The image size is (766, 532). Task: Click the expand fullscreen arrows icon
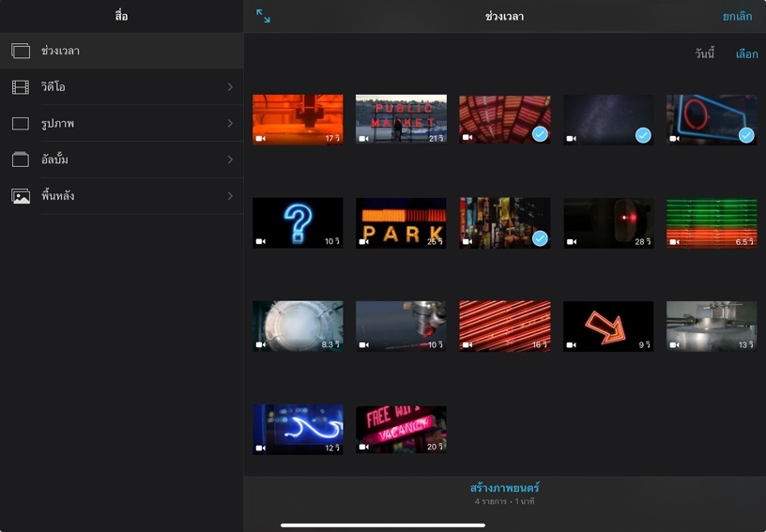pyautogui.click(x=263, y=16)
